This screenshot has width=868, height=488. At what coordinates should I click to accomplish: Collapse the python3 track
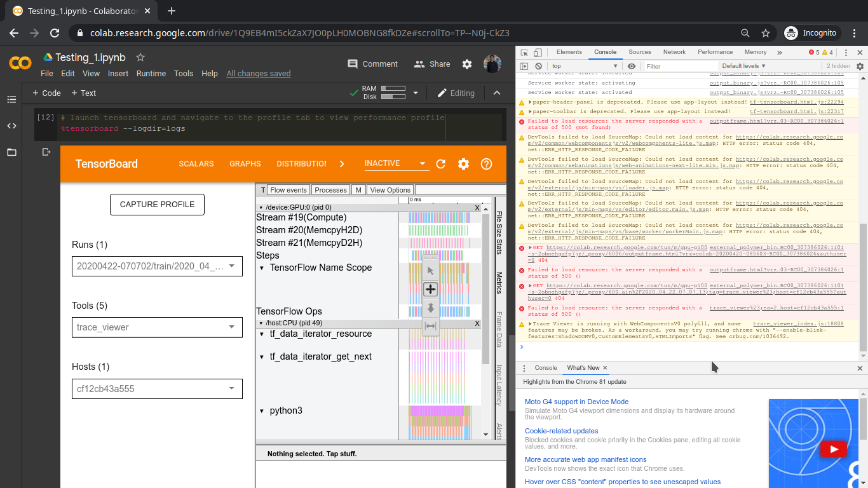262,411
